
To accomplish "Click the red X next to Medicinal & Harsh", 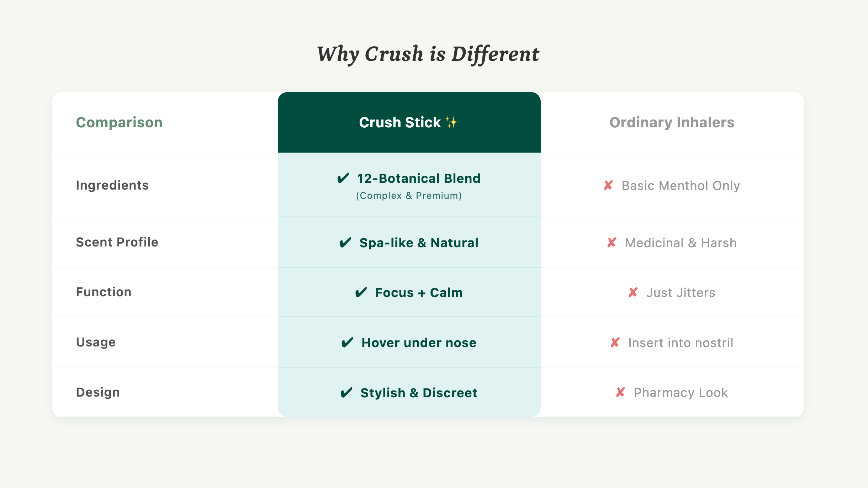I will pos(612,243).
